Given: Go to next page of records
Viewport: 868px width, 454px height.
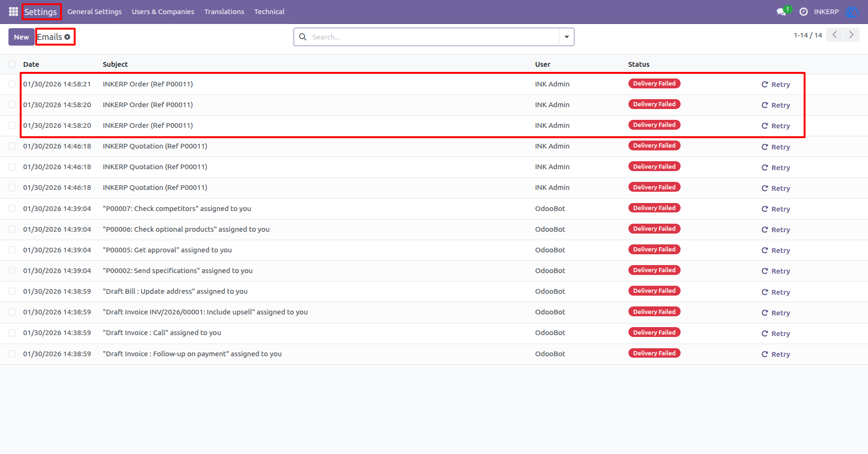Looking at the screenshot, I should tap(851, 35).
